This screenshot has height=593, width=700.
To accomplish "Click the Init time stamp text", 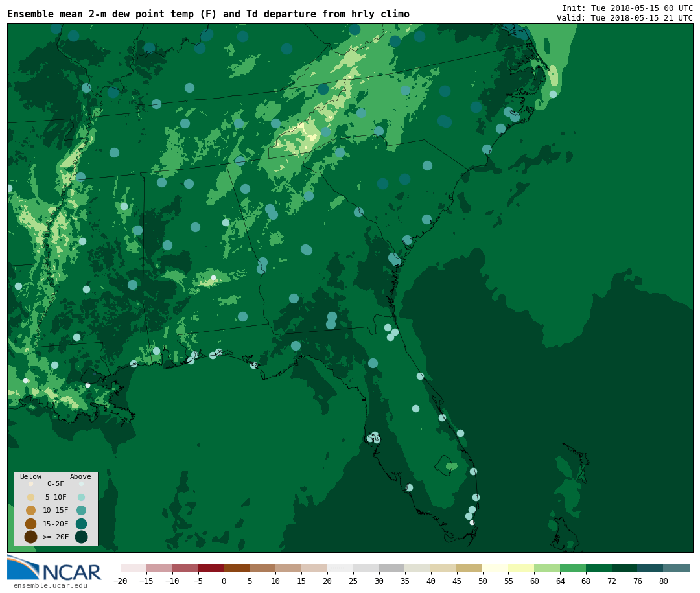I will [x=627, y=8].
